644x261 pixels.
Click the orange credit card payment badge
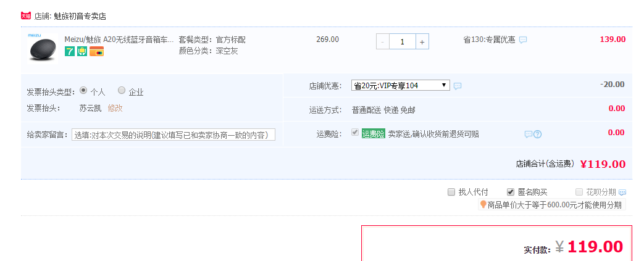tap(96, 51)
